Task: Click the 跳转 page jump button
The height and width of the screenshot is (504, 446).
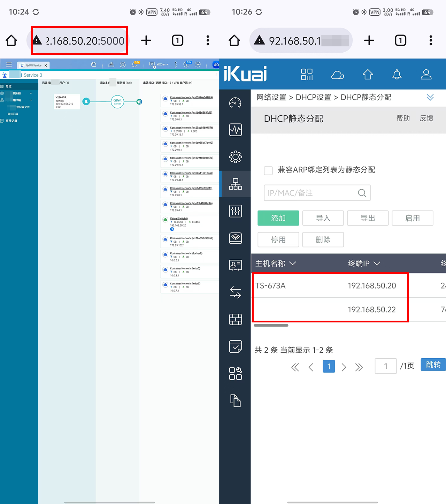Action: 433,365
